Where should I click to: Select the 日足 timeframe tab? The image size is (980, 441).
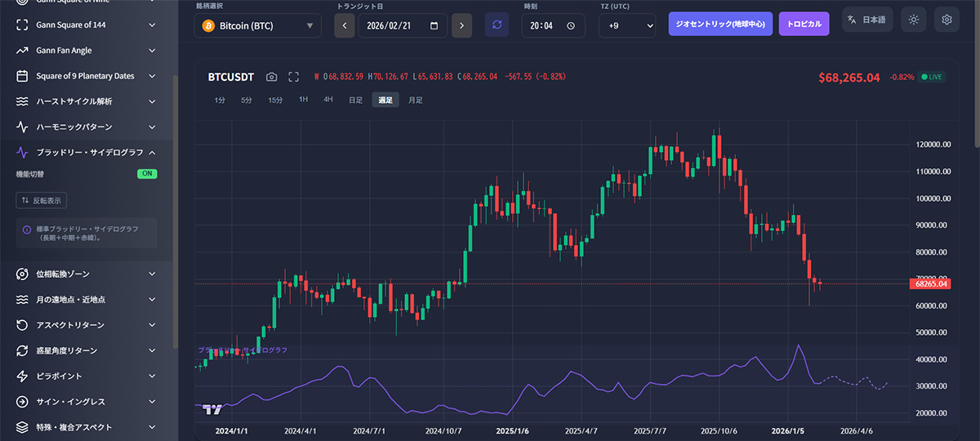point(355,100)
